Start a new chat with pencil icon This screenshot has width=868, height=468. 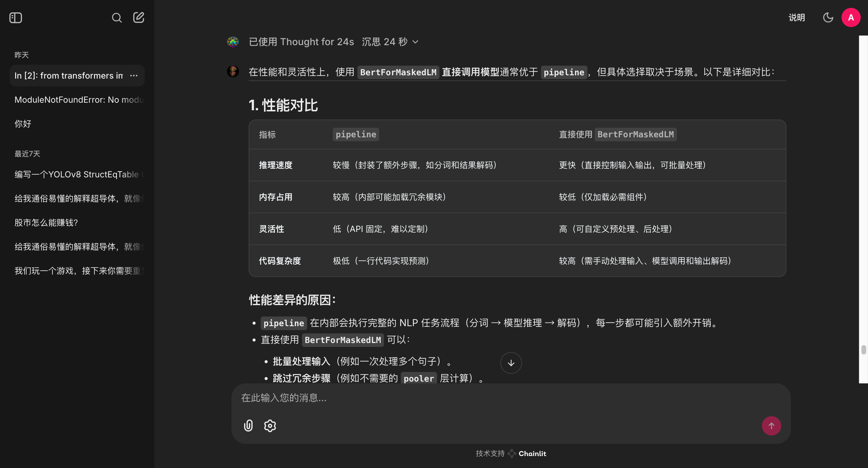click(139, 17)
